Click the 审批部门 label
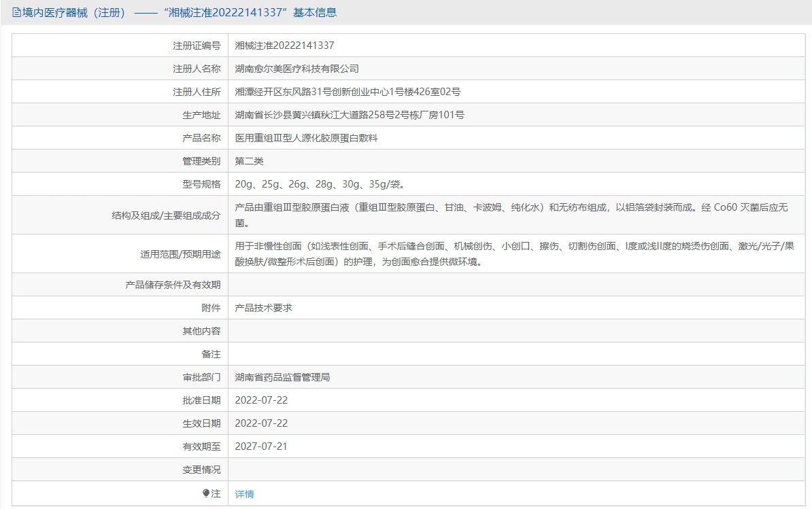This screenshot has width=812, height=509. (x=201, y=377)
